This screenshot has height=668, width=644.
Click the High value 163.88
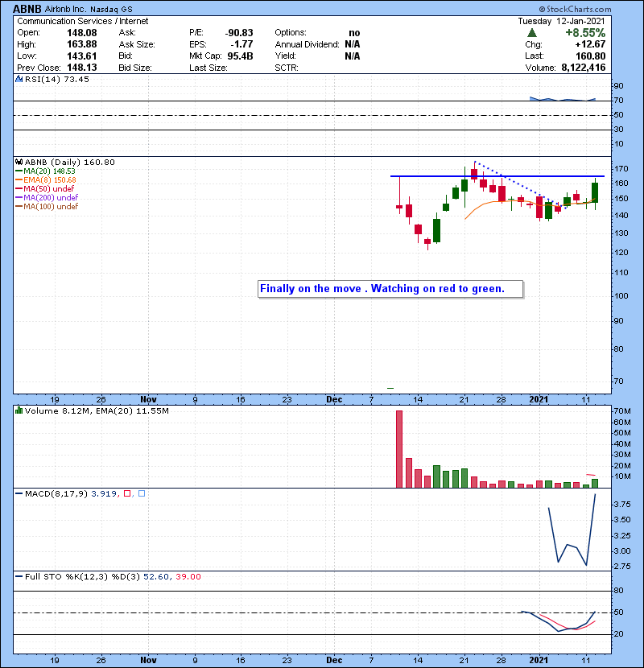click(x=82, y=44)
